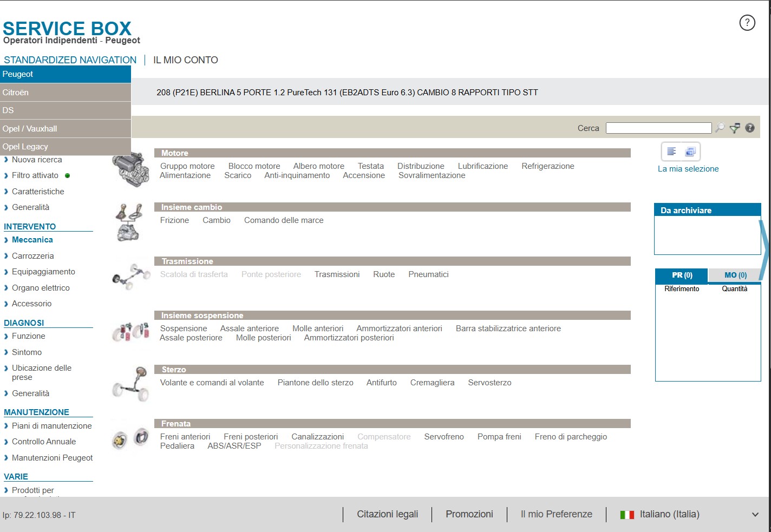This screenshot has width=771, height=532.
Task: Select Carrozzeria under Intervento
Action: (33, 256)
